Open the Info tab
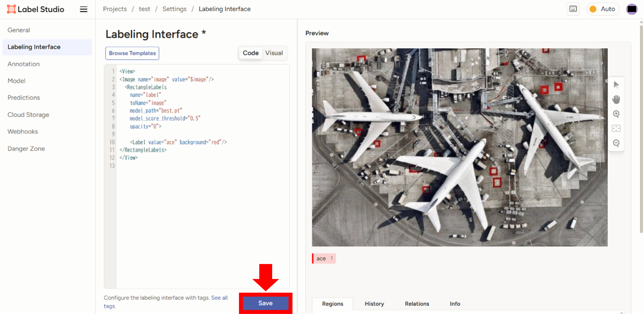This screenshot has height=314, width=644. tap(455, 304)
